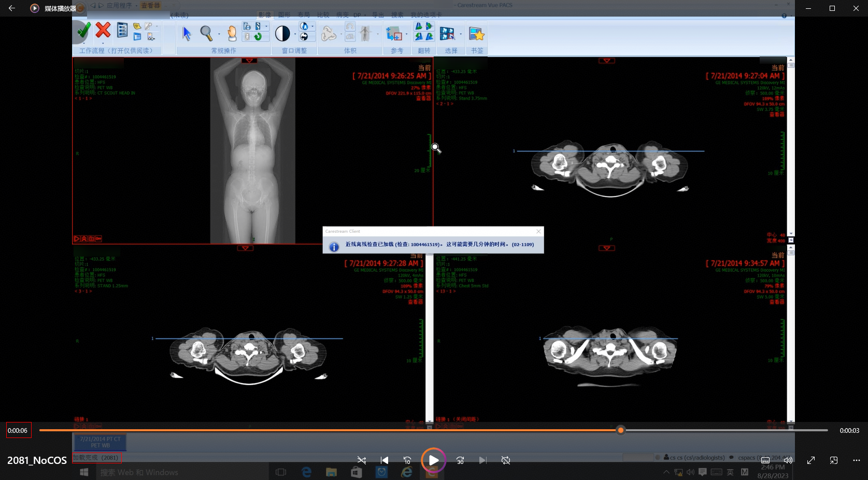The width and height of the screenshot is (868, 480).
Task: Expand red triangle atop scout viewport
Action: [x=249, y=61]
